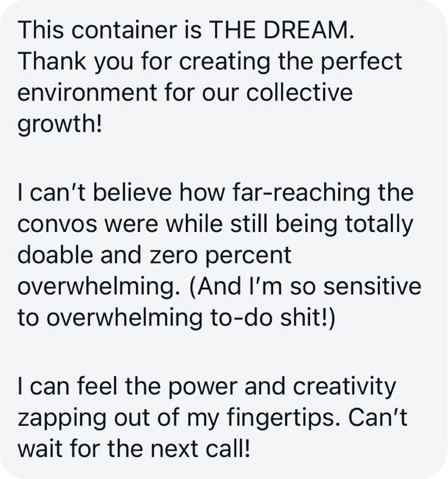This screenshot has width=448, height=479.
Task: Click the word "power"
Action: 203,386
